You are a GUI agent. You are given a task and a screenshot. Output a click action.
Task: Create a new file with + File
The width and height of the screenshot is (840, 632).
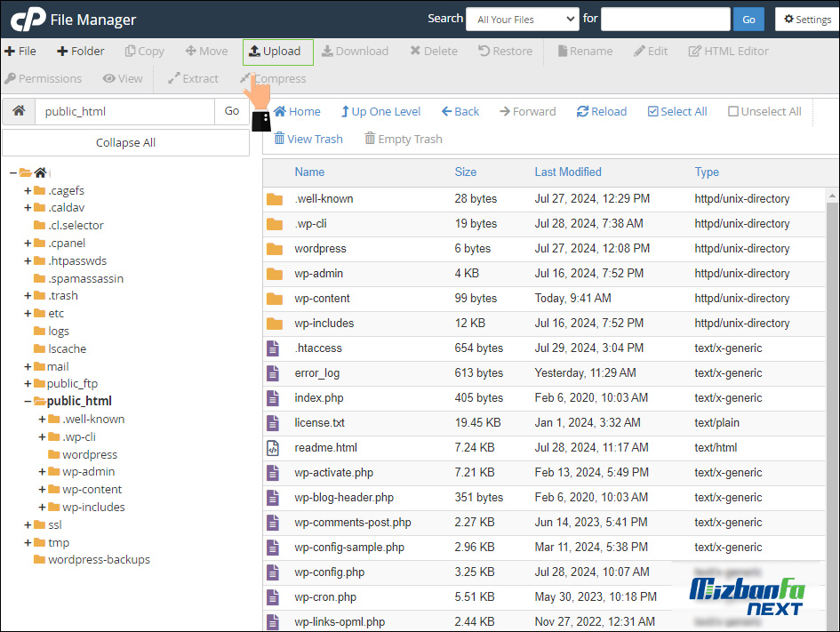click(x=20, y=52)
